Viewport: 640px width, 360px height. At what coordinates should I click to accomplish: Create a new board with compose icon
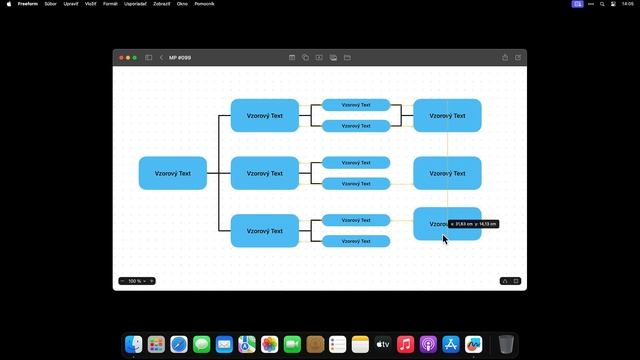[518, 58]
